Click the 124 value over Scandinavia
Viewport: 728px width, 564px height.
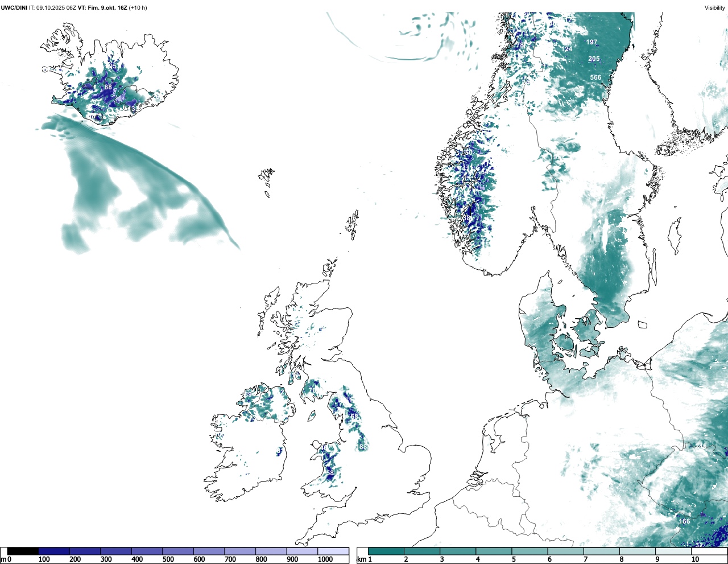(567, 49)
